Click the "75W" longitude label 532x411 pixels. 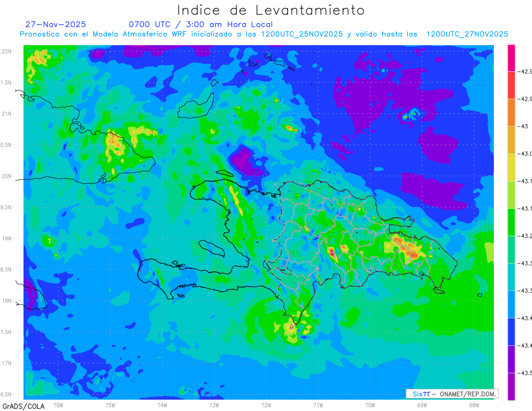coord(110,405)
